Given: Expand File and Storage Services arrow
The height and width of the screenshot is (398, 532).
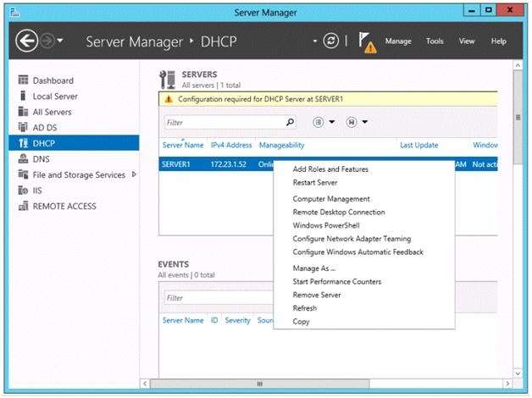Looking at the screenshot, I should coord(134,174).
